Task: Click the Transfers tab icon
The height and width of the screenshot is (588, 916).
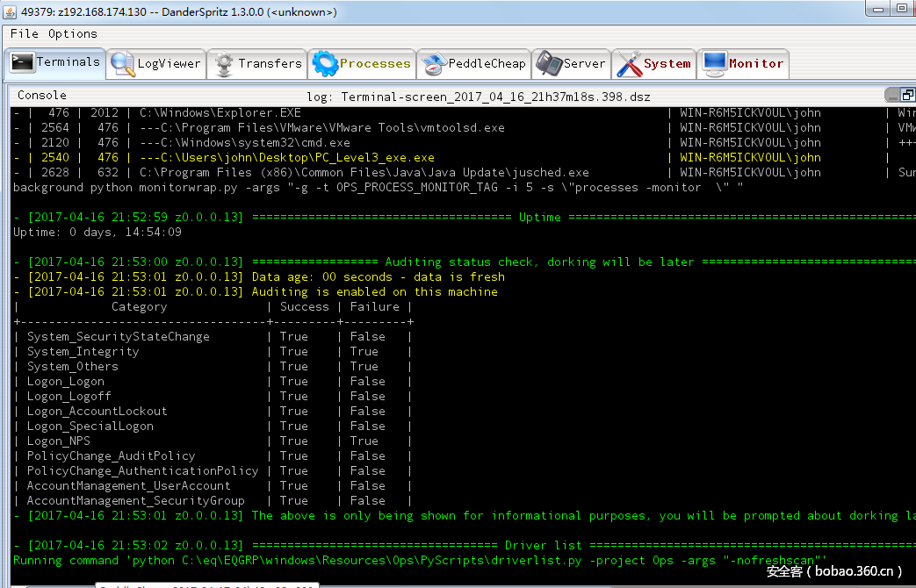Action: (224, 64)
